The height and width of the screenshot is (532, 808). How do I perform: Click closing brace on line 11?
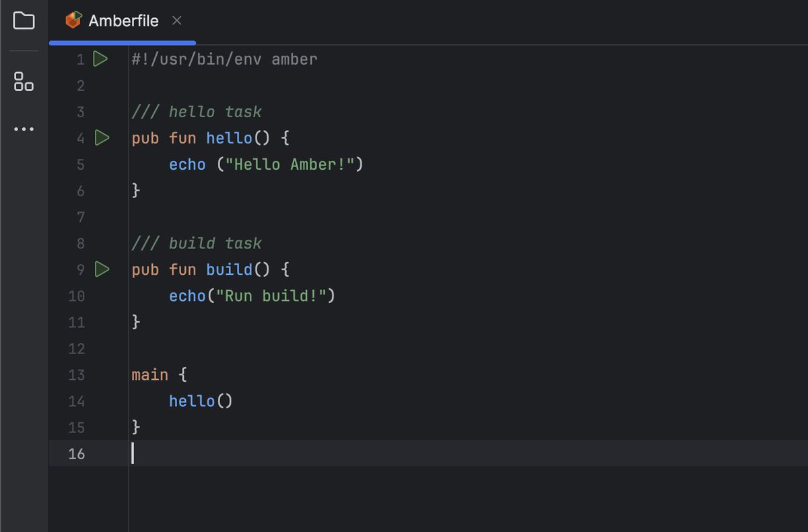pyautogui.click(x=136, y=322)
